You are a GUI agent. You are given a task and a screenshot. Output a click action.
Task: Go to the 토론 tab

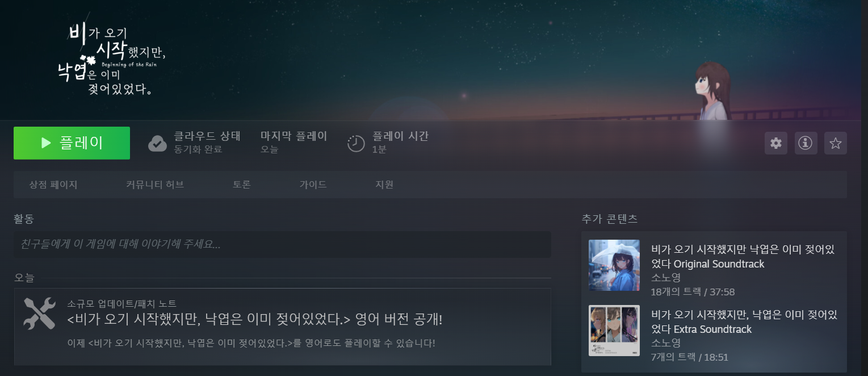(x=242, y=185)
